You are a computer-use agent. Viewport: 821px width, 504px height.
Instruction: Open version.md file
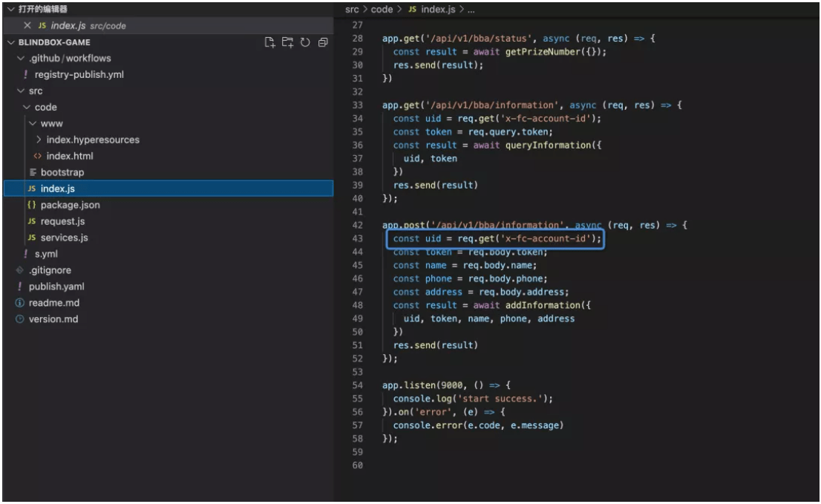pyautogui.click(x=53, y=319)
